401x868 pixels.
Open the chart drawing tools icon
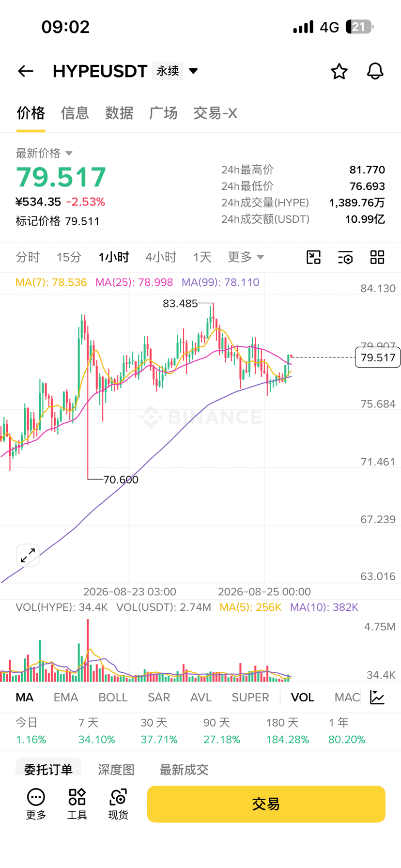[314, 257]
